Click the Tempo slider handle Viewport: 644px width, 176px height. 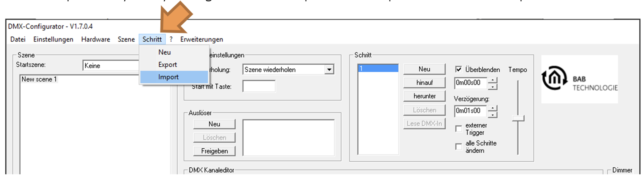[518, 118]
